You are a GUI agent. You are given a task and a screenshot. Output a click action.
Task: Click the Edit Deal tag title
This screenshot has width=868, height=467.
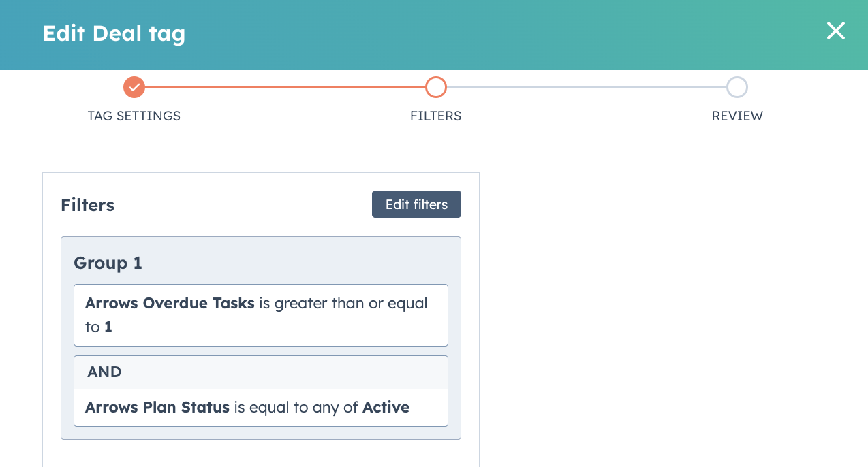pyautogui.click(x=114, y=33)
